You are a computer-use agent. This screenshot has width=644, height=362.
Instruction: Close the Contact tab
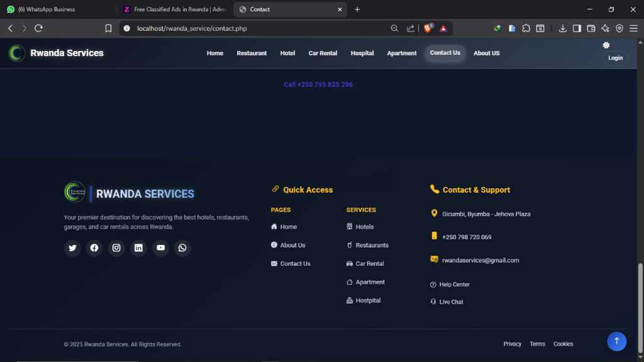click(x=340, y=9)
